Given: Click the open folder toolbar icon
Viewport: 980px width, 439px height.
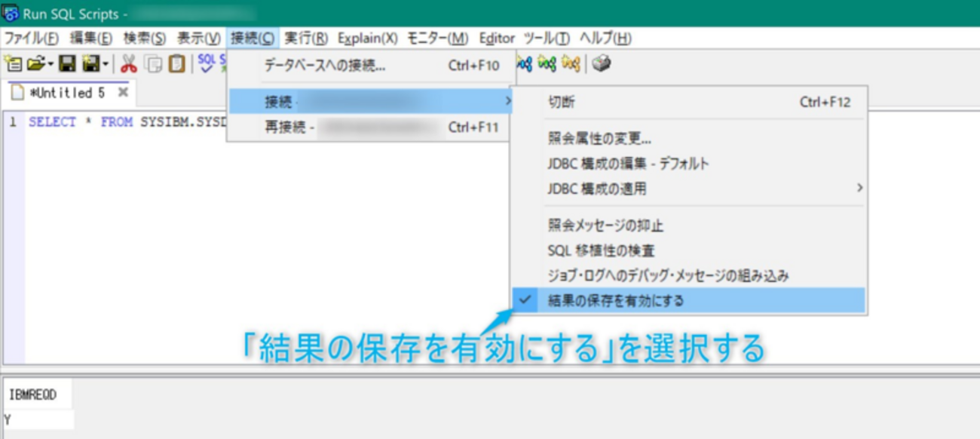Looking at the screenshot, I should coord(35,64).
